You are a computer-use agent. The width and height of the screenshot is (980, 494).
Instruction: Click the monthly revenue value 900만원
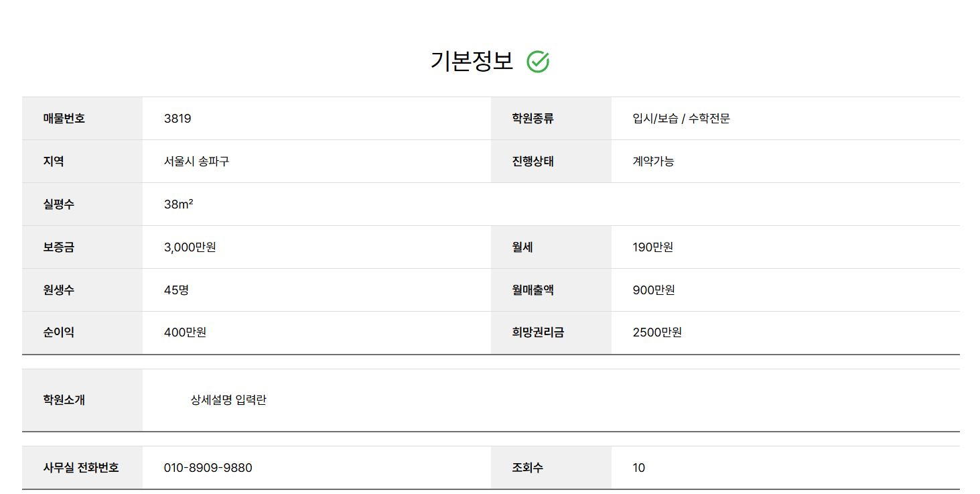coord(653,290)
